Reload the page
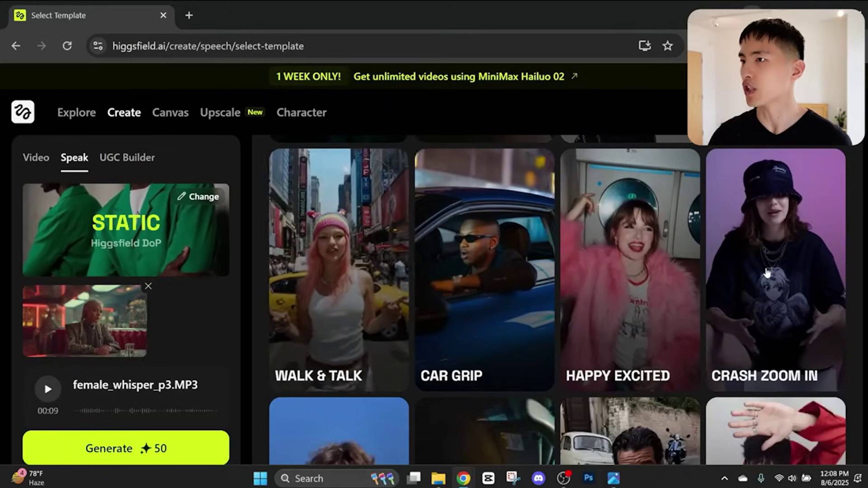Image resolution: width=868 pixels, height=488 pixels. [67, 46]
